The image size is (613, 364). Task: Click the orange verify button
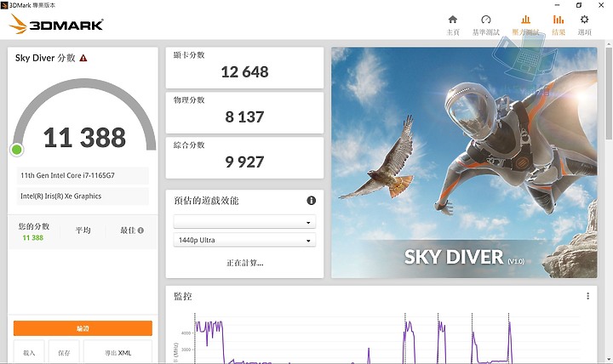pos(83,328)
